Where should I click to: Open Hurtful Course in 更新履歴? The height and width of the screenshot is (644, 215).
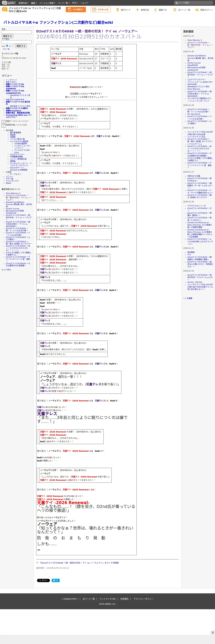[194, 63]
